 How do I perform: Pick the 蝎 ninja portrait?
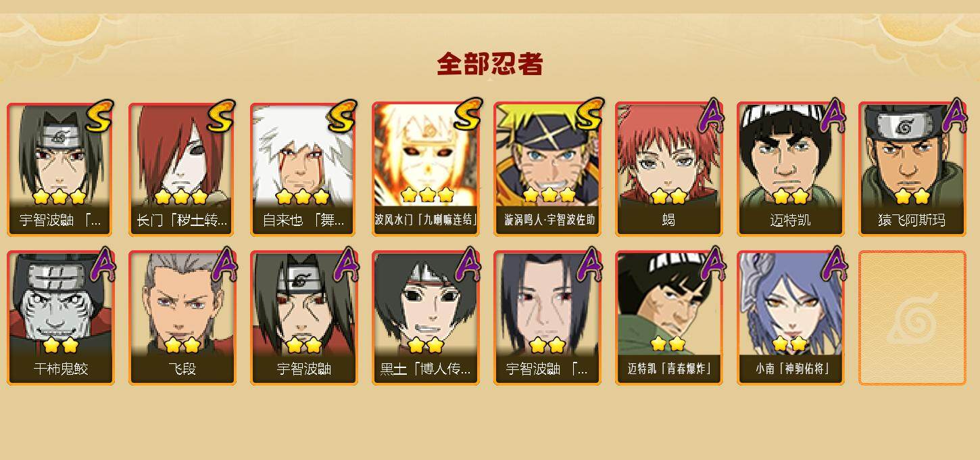(669, 169)
